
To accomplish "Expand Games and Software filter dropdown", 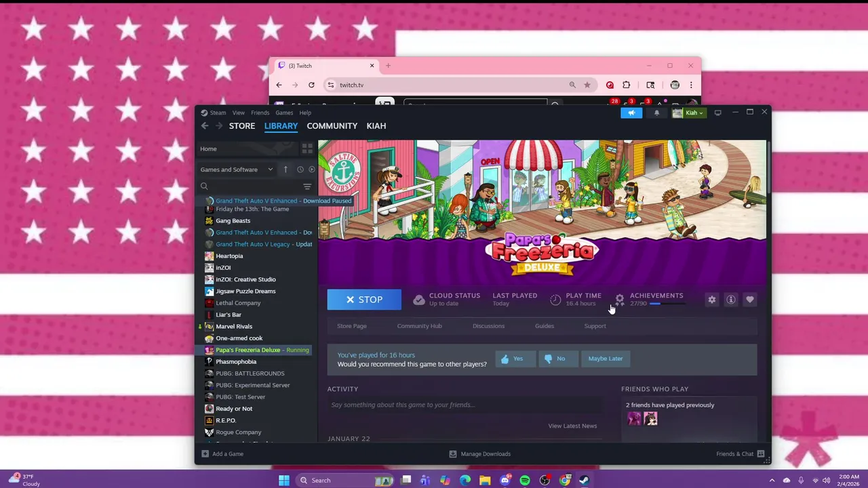I will [236, 169].
